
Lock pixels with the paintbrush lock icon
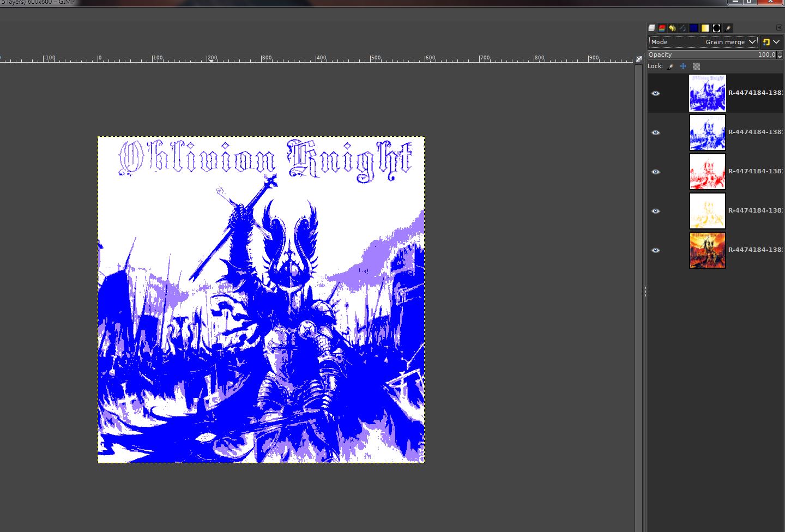click(x=671, y=66)
